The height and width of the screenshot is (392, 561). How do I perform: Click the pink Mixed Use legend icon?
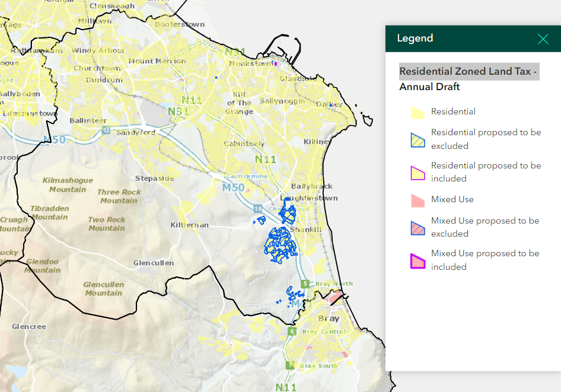419,200
